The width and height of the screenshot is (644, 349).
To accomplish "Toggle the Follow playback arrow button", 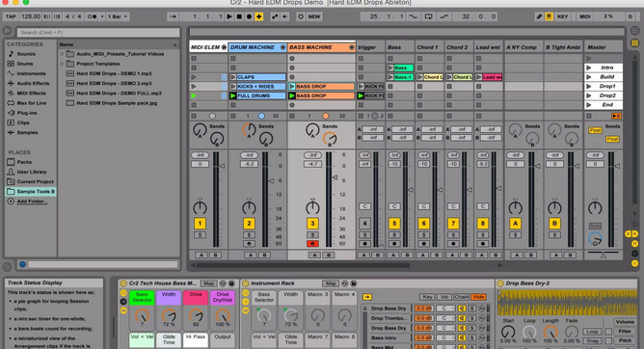I will (x=173, y=16).
